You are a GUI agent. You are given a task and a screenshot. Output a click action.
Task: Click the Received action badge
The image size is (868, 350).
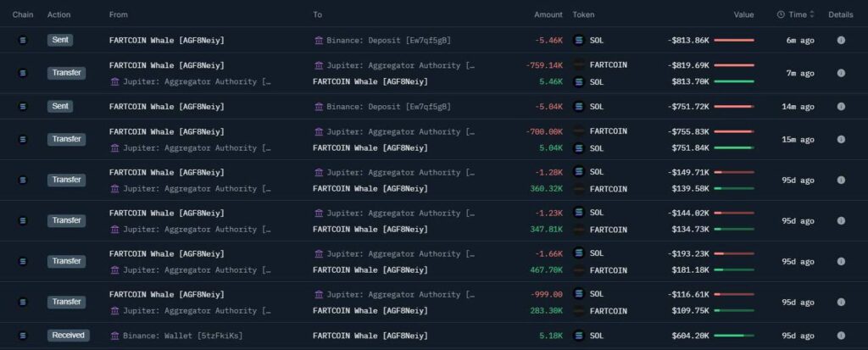click(x=68, y=335)
